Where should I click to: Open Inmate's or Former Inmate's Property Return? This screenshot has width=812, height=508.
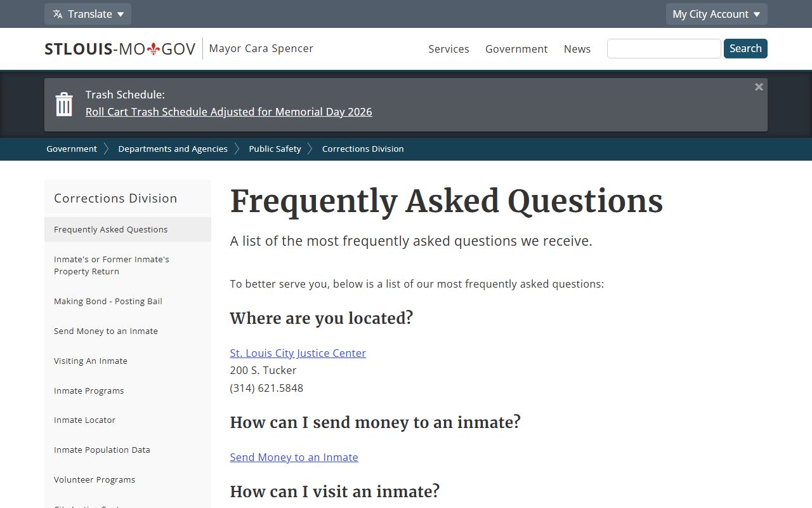pyautogui.click(x=128, y=265)
